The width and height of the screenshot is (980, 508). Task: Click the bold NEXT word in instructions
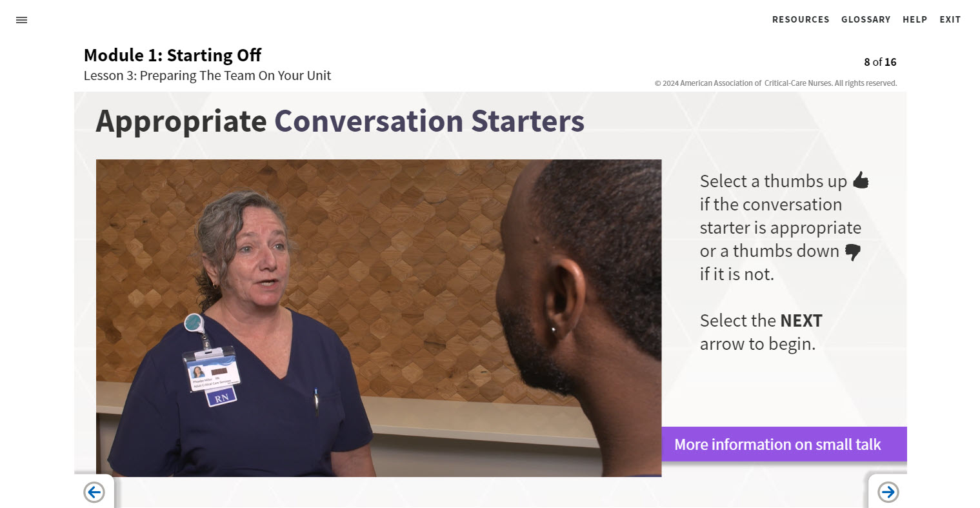(801, 321)
